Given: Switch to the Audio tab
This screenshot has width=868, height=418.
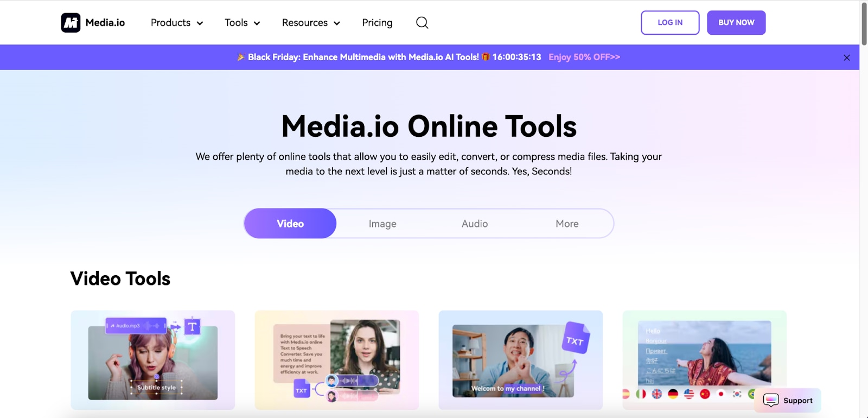Looking at the screenshot, I should coord(475,224).
